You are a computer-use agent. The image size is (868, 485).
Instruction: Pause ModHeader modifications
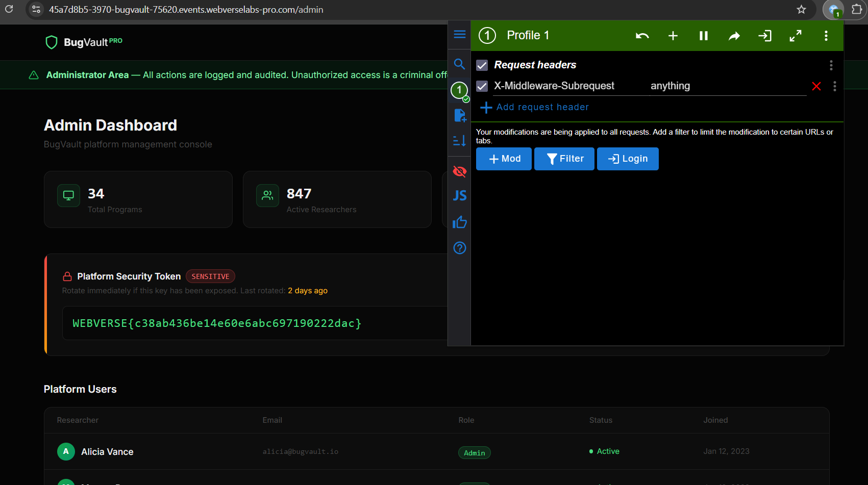(x=704, y=36)
